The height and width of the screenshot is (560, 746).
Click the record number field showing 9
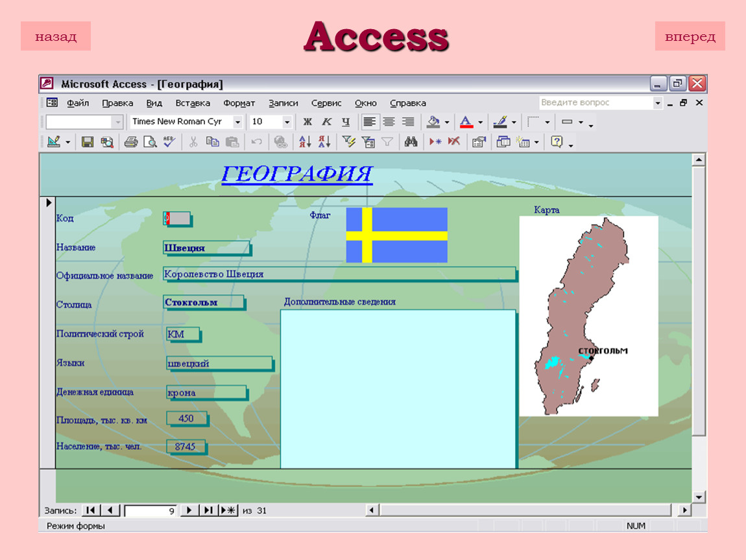click(x=150, y=511)
